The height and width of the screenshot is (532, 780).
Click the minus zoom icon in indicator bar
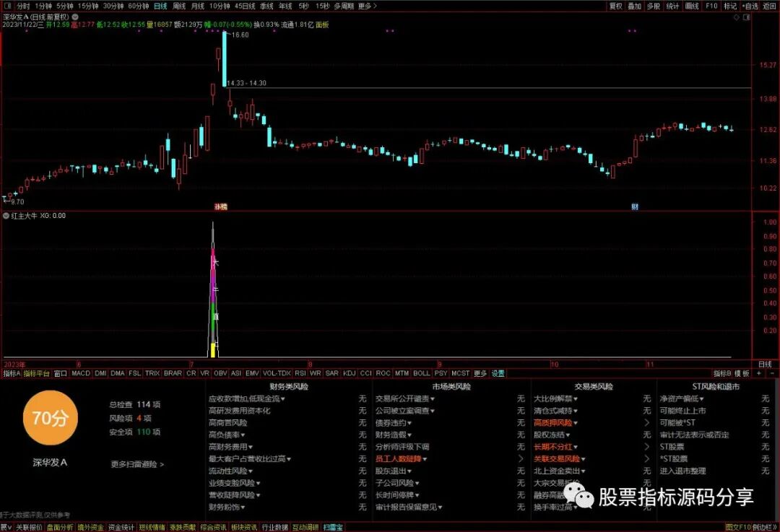click(x=772, y=373)
